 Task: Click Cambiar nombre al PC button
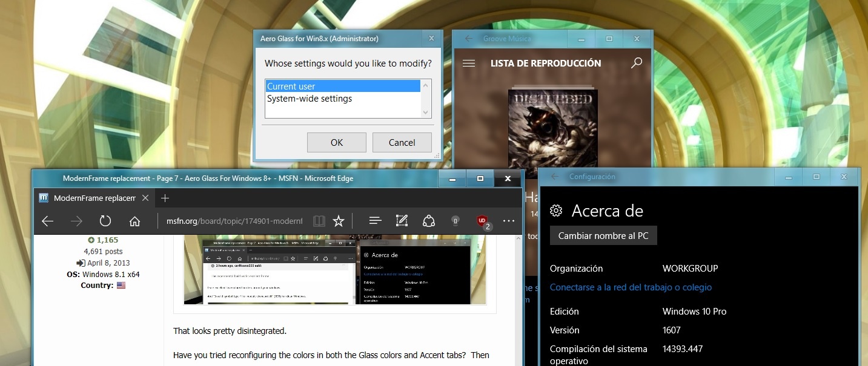[603, 236]
